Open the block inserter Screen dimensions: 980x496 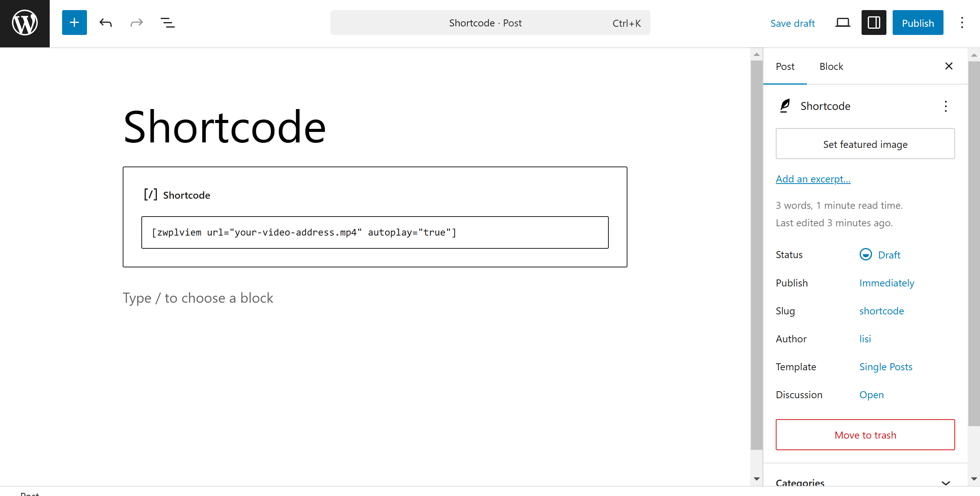coord(74,23)
